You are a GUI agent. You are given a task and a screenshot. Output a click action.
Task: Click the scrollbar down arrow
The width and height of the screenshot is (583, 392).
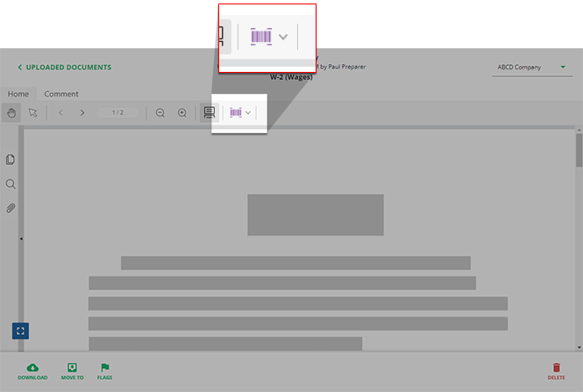[x=579, y=347]
